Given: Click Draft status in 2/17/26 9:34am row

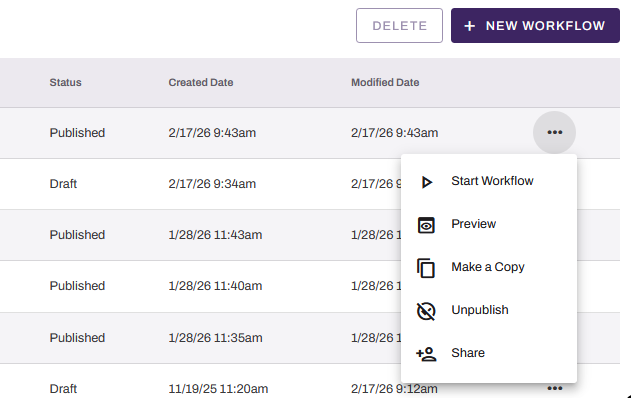Looking at the screenshot, I should (x=63, y=184).
